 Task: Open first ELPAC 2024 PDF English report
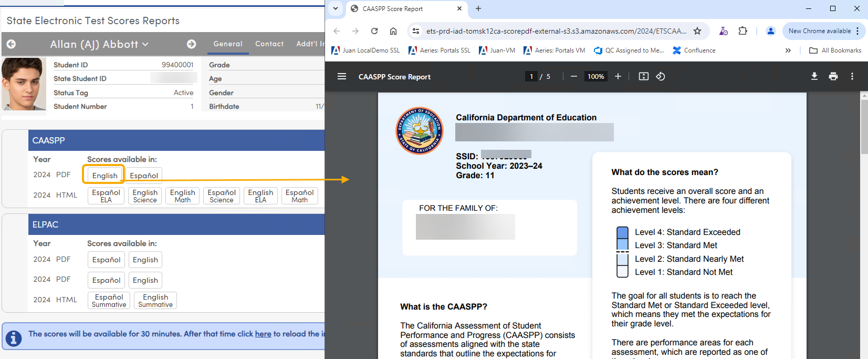point(145,260)
